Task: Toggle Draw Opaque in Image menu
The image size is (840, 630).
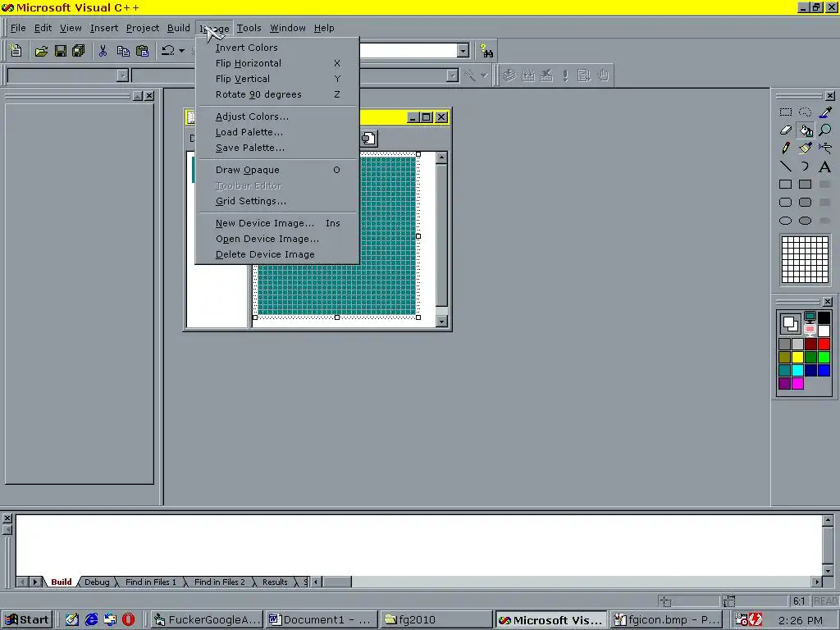Action: [277, 170]
